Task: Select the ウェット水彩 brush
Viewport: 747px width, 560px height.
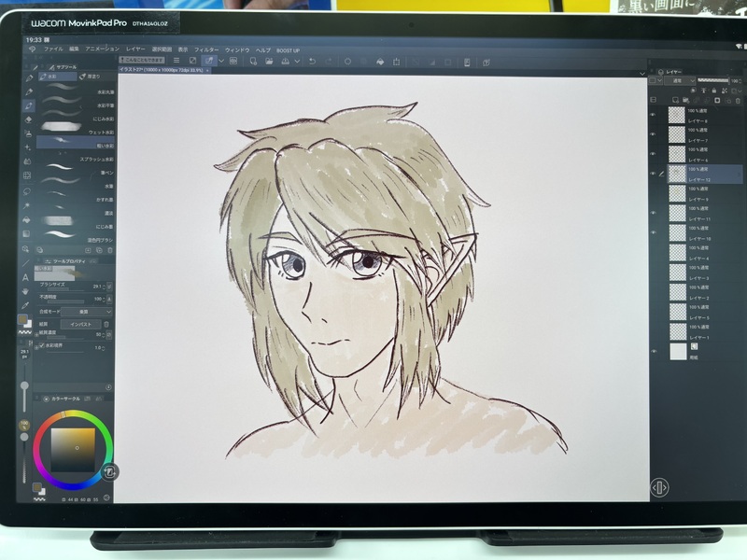Action: tap(77, 128)
